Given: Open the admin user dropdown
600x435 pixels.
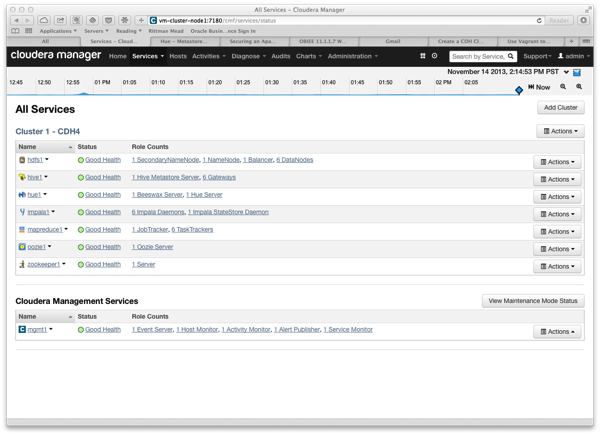Looking at the screenshot, I should 574,56.
